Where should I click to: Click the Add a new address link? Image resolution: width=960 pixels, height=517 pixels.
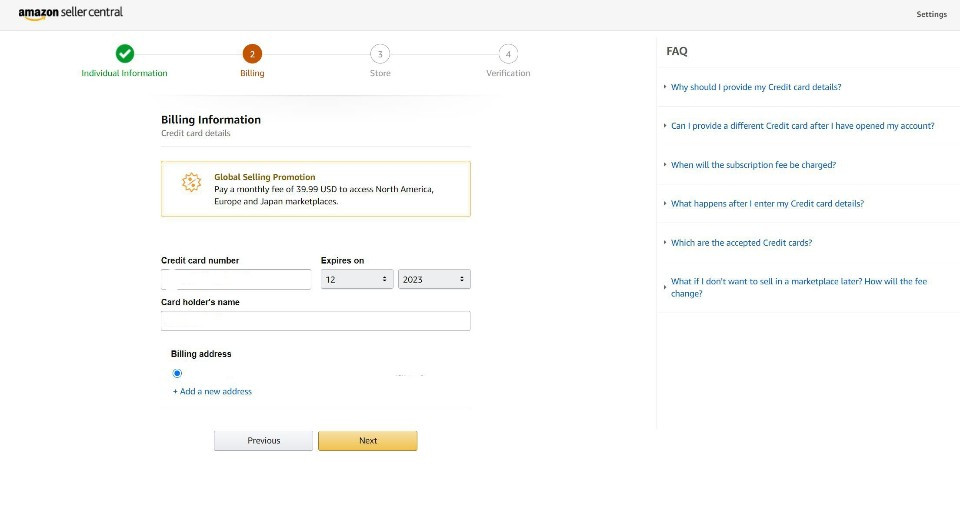[214, 391]
